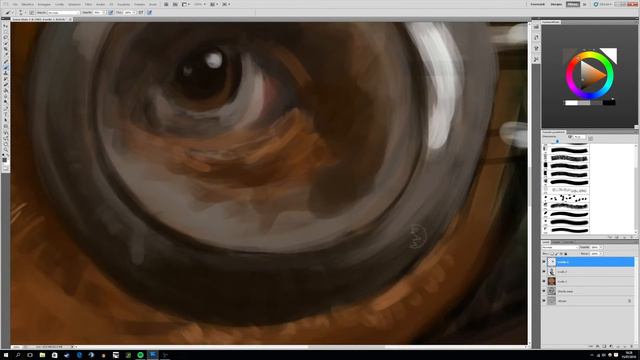Open the Livello menu
Viewport: 640px width, 360px height.
point(60,4)
